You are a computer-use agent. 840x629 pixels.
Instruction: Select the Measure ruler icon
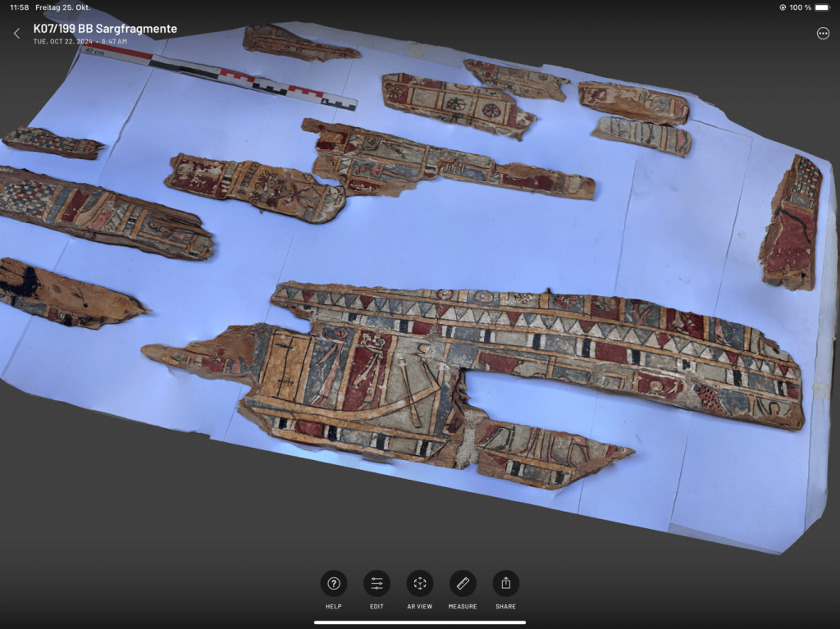point(463,584)
